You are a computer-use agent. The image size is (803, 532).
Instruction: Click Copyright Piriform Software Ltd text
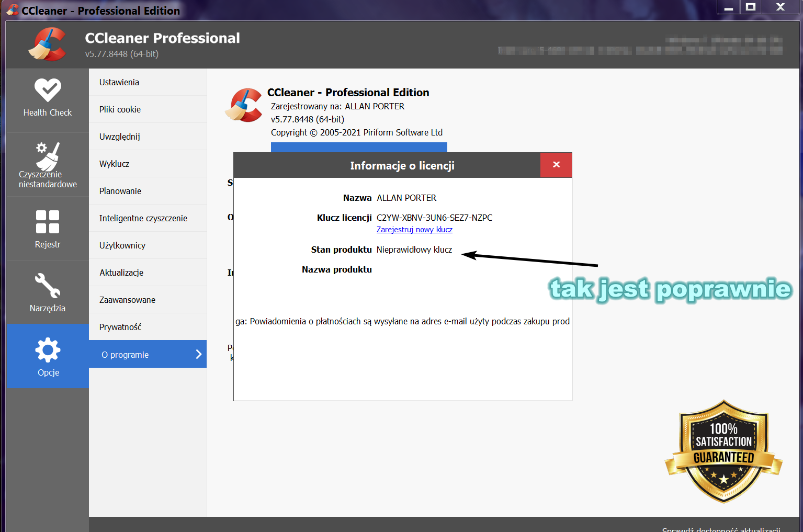coord(357,132)
